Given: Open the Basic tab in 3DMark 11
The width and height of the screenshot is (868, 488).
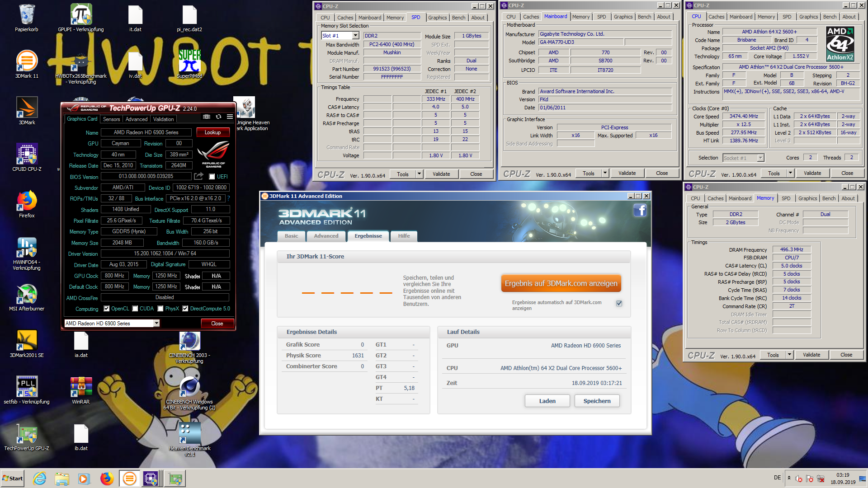Looking at the screenshot, I should [x=291, y=236].
